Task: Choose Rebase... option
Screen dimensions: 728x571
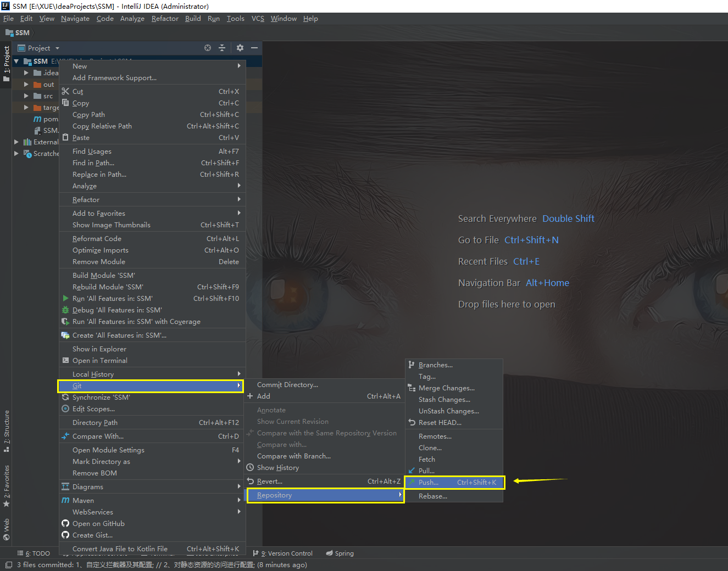Action: point(454,496)
